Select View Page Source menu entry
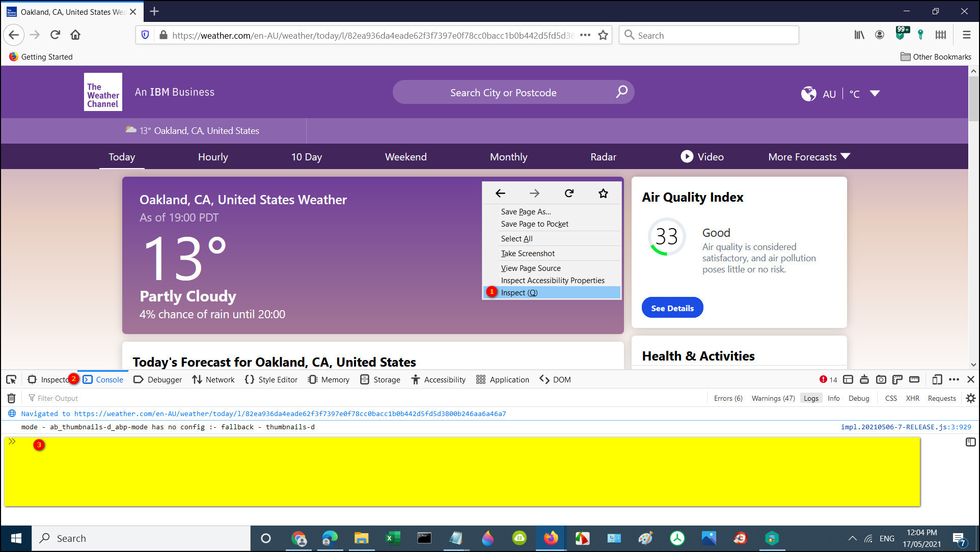Image resolution: width=980 pixels, height=552 pixels. 531,268
